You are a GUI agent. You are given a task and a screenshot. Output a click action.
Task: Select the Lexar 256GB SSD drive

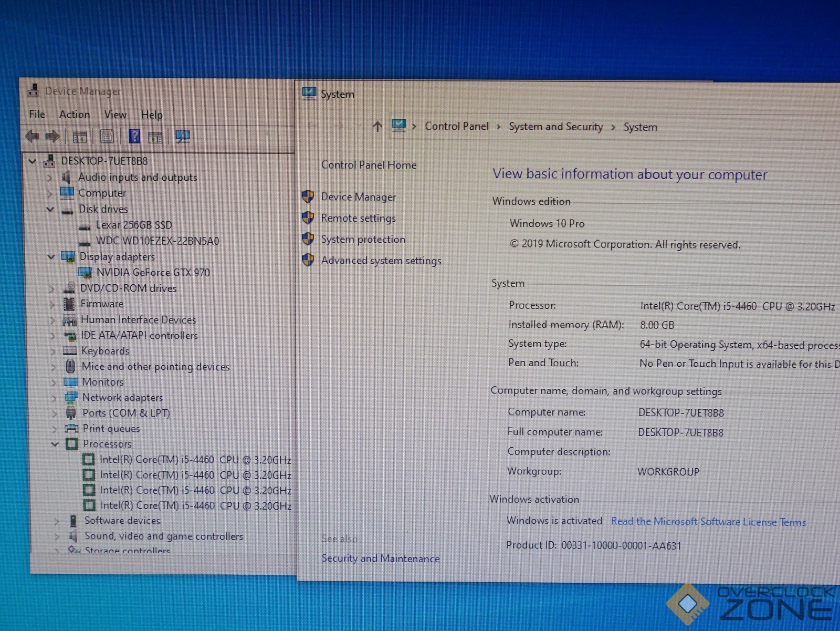pos(133,225)
